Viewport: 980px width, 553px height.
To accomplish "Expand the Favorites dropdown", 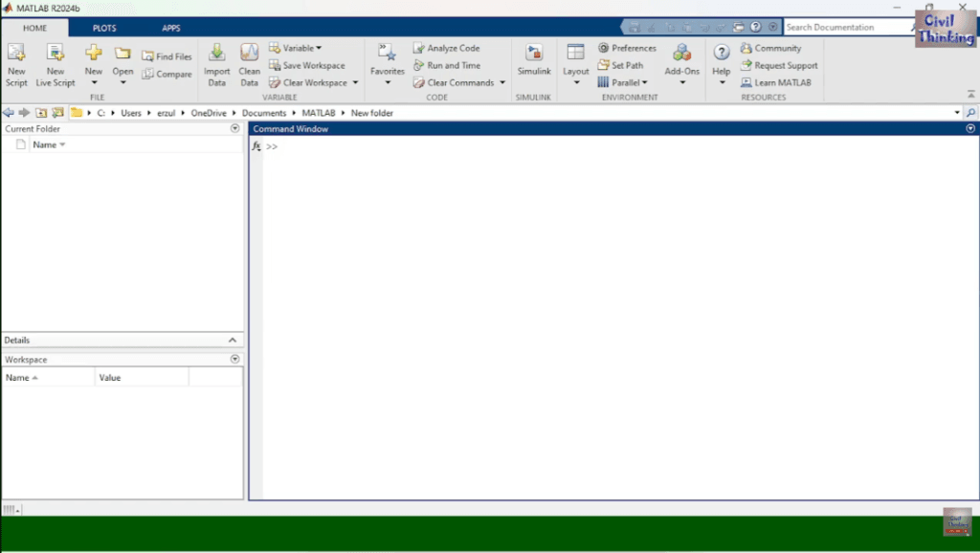I will coord(388,65).
